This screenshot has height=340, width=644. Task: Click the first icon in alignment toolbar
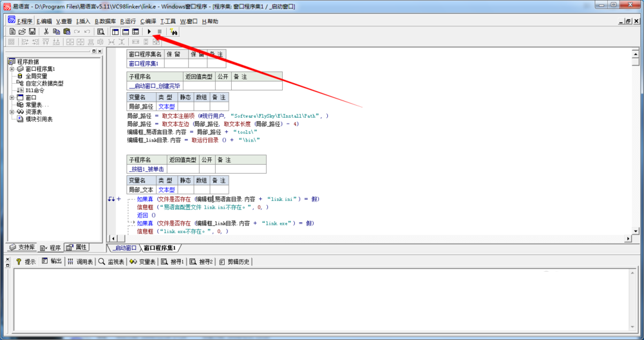click(12, 42)
